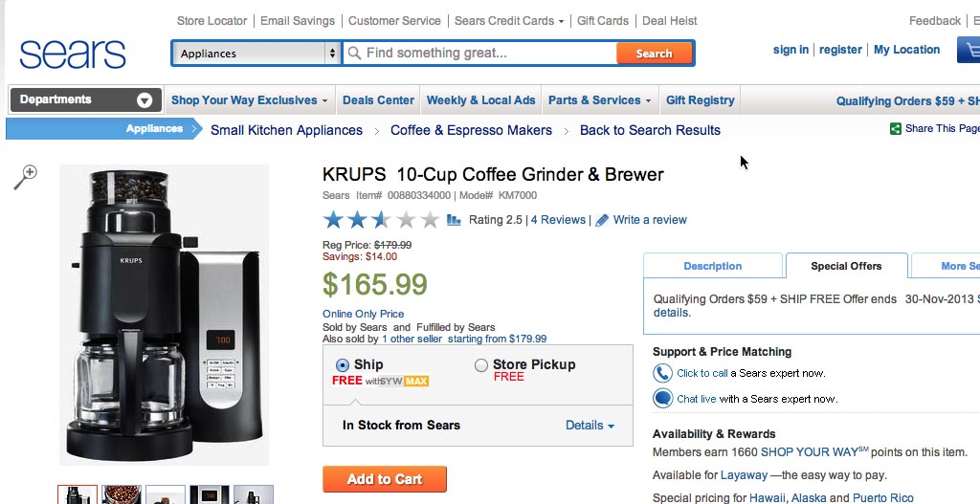Switch to the Description tab
The height and width of the screenshot is (504, 980).
[712, 266]
